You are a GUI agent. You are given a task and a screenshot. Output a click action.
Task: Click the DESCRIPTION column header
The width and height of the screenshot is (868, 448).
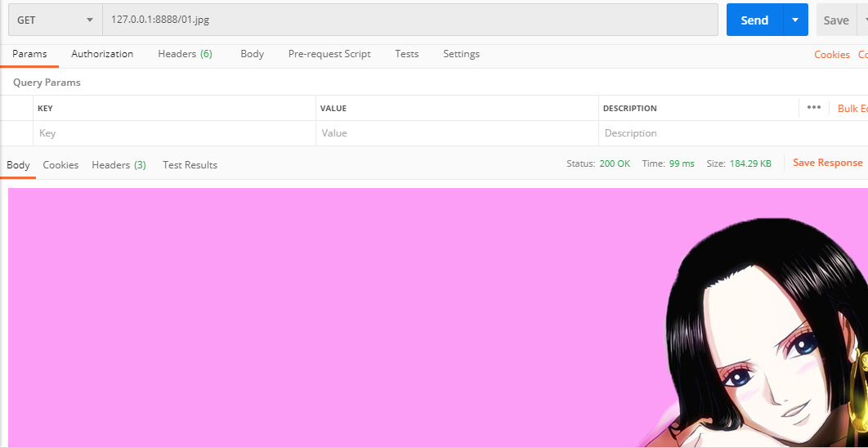[x=630, y=109]
